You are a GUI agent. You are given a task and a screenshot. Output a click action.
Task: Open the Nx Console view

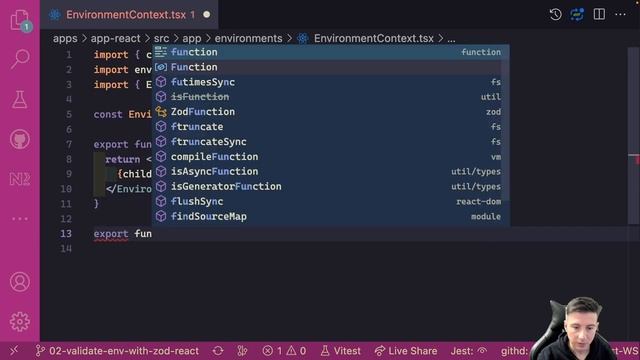click(20, 179)
